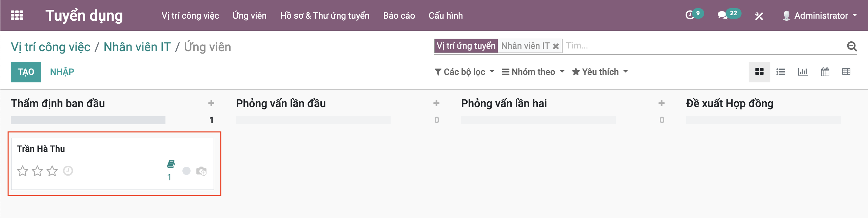Expand the Nhóm theo group-by dropdown
Image resolution: width=868 pixels, height=218 pixels.
coord(533,72)
